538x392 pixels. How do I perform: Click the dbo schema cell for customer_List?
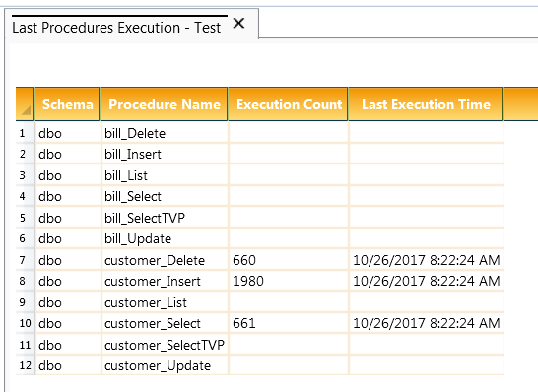point(68,302)
